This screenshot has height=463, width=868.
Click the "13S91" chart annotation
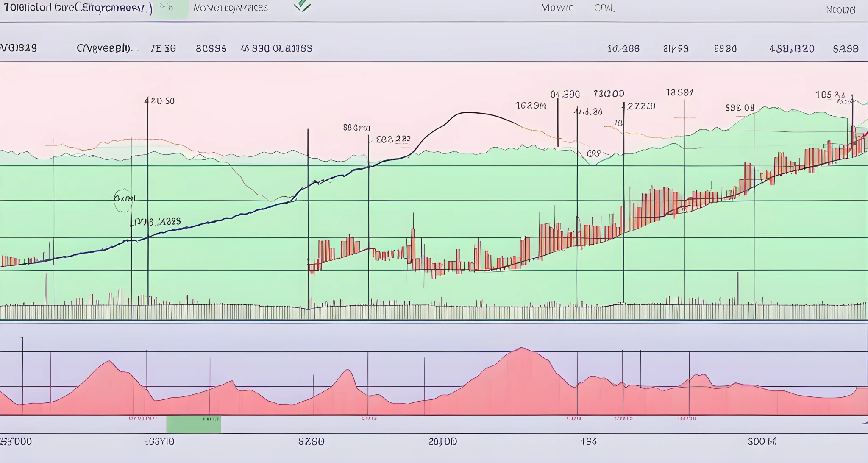pyautogui.click(x=679, y=92)
